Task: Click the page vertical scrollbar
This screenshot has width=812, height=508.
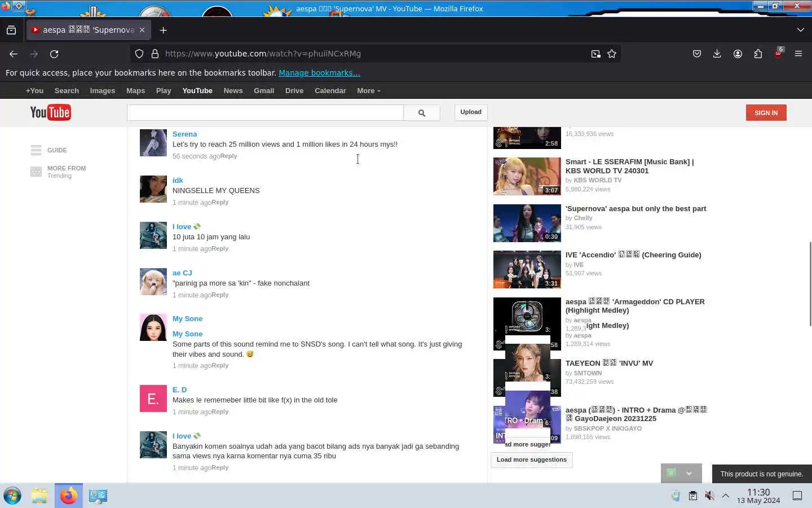Action: (810, 283)
